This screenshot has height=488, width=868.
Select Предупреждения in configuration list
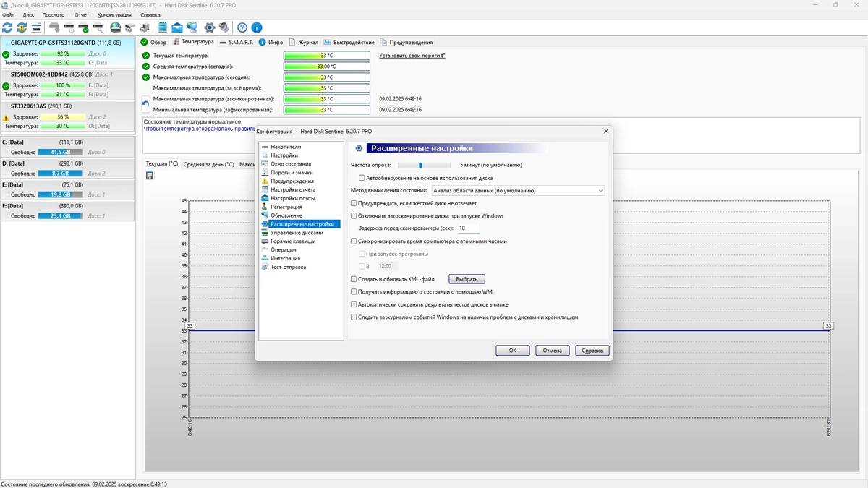tap(292, 181)
